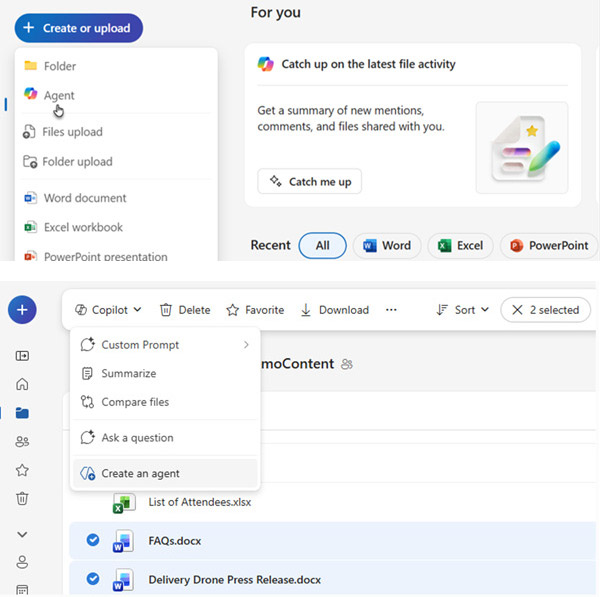
Task: Create a new Word document
Action: pyautogui.click(x=116, y=198)
